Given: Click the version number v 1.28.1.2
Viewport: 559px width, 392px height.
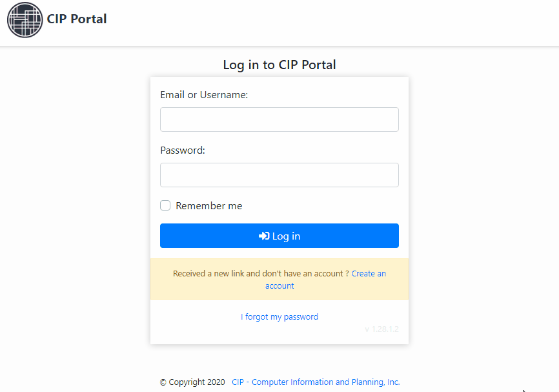Looking at the screenshot, I should pos(382,329).
